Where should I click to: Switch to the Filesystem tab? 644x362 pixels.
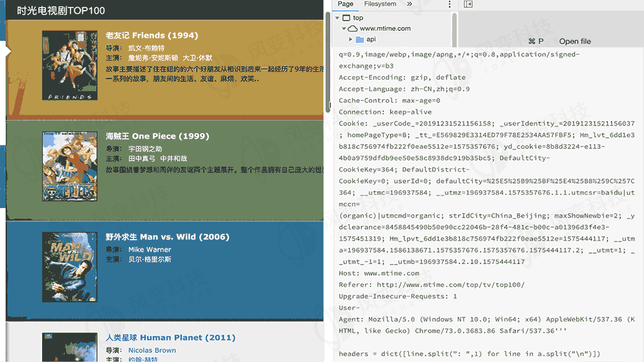point(380,4)
